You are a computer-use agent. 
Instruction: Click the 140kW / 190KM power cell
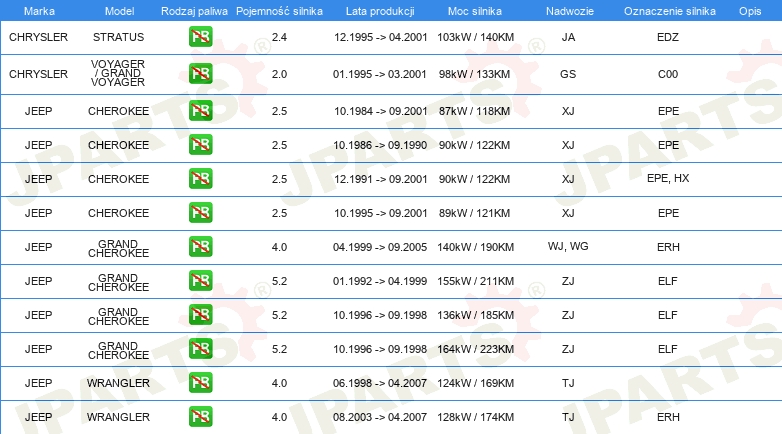coord(475,247)
